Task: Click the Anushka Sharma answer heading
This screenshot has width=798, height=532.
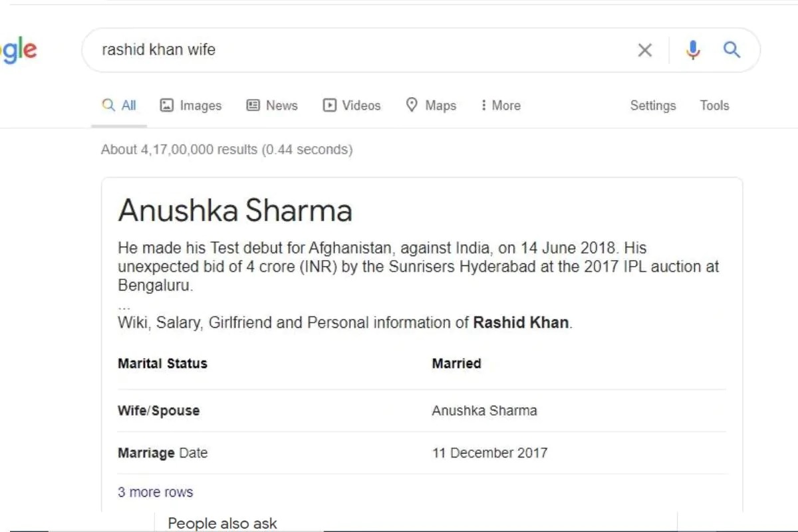Action: click(x=235, y=210)
